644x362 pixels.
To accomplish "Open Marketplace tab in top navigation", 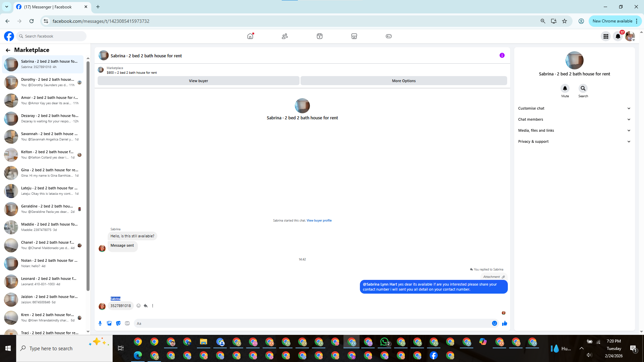I will point(354,36).
